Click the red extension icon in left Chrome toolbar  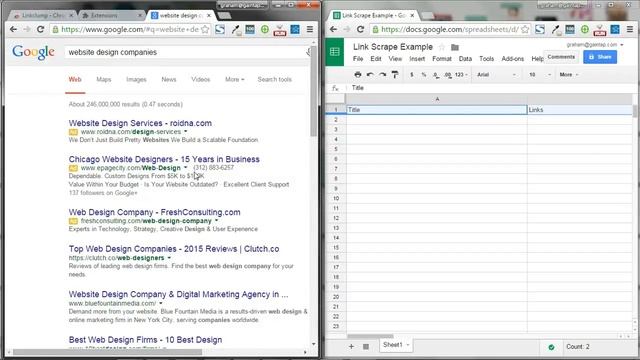click(x=280, y=30)
